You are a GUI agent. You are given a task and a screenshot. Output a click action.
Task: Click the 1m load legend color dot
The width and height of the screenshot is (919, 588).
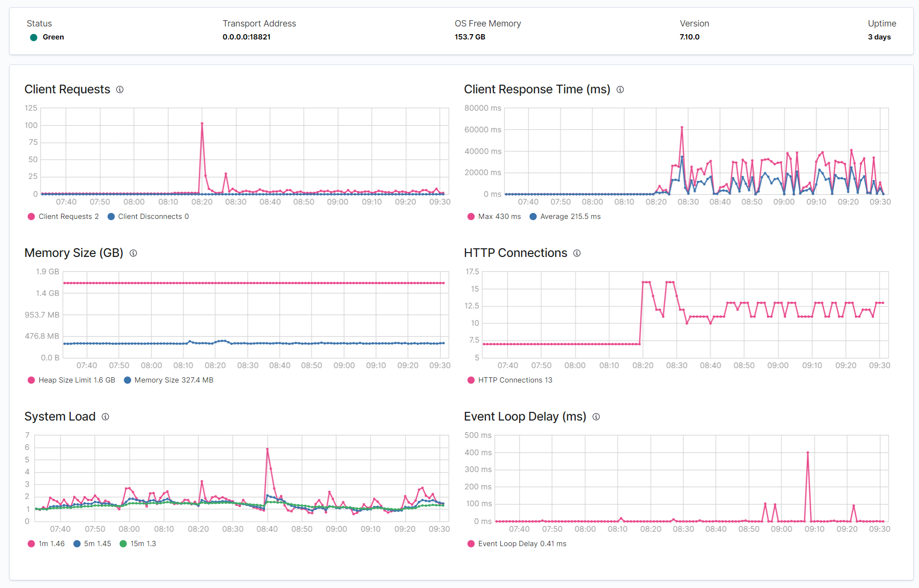pos(31,544)
